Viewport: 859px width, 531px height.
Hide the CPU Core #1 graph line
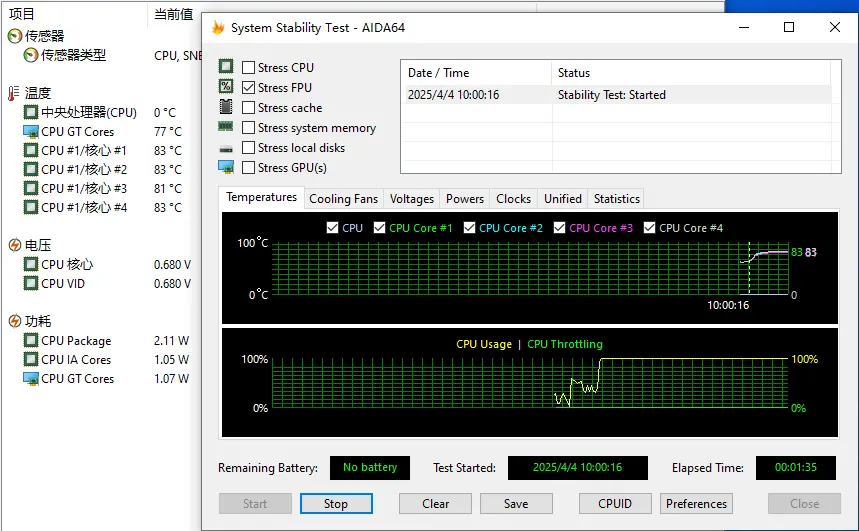379,227
